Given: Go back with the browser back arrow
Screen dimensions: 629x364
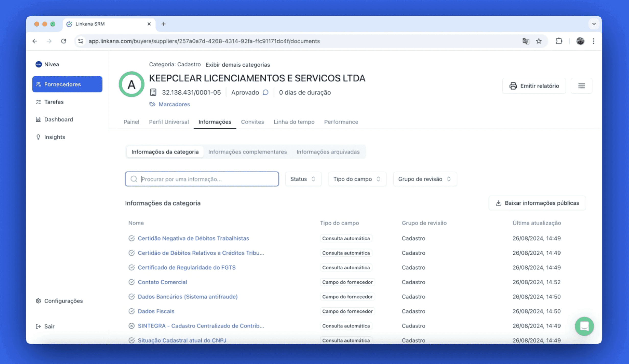Looking at the screenshot, I should click(35, 41).
